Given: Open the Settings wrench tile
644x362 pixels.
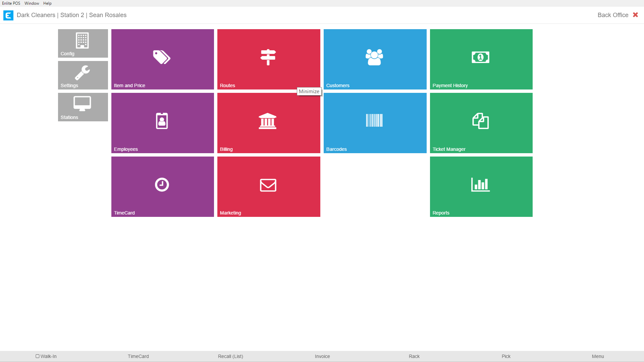Looking at the screenshot, I should pos(83,75).
